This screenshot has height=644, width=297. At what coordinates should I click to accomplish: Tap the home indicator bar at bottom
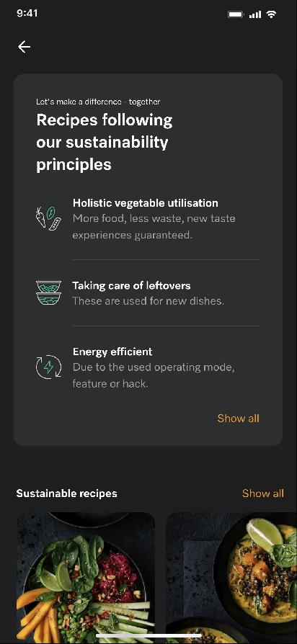pos(148,635)
